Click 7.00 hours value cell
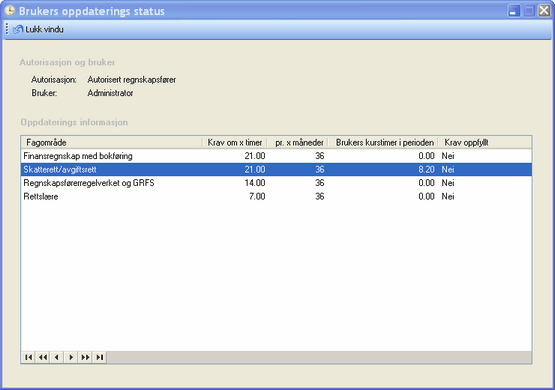Viewport: 555px width, 390px height. tap(257, 196)
